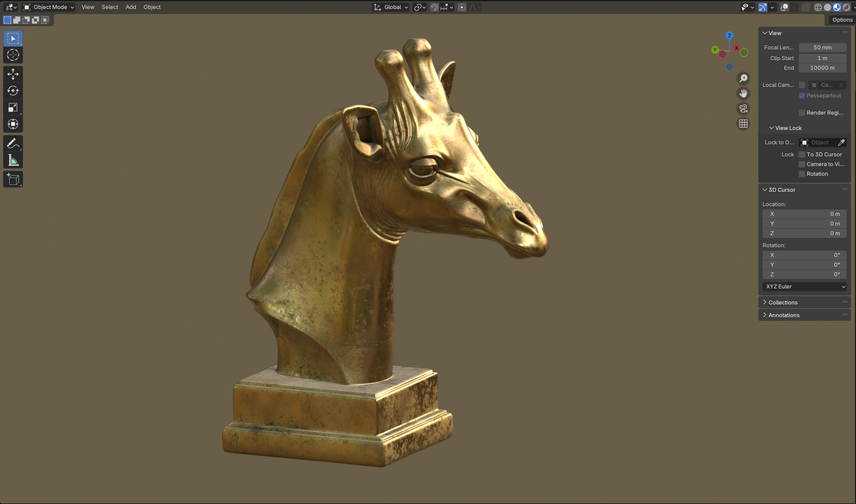The width and height of the screenshot is (856, 504).
Task: Expand the Collections panel
Action: (783, 302)
